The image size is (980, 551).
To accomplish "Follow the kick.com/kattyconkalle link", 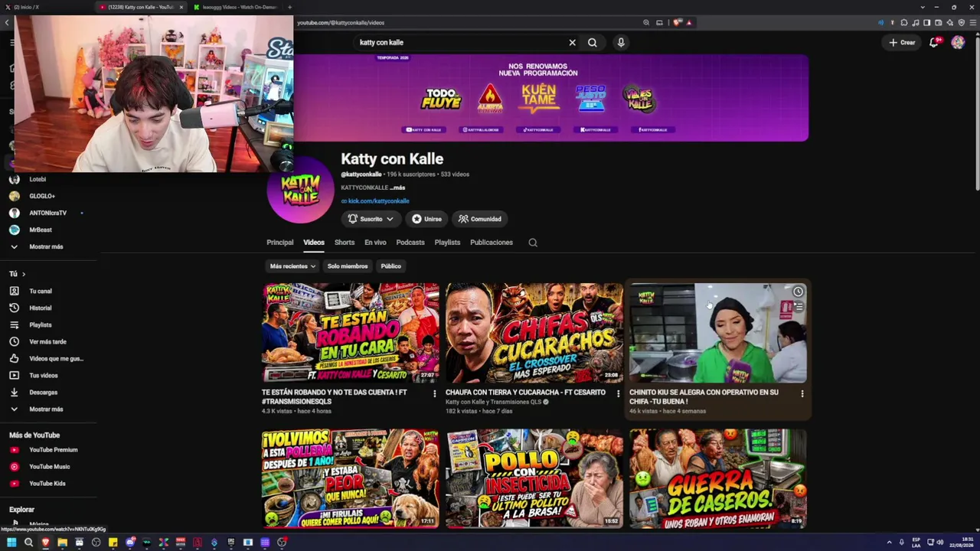I will [x=378, y=201].
